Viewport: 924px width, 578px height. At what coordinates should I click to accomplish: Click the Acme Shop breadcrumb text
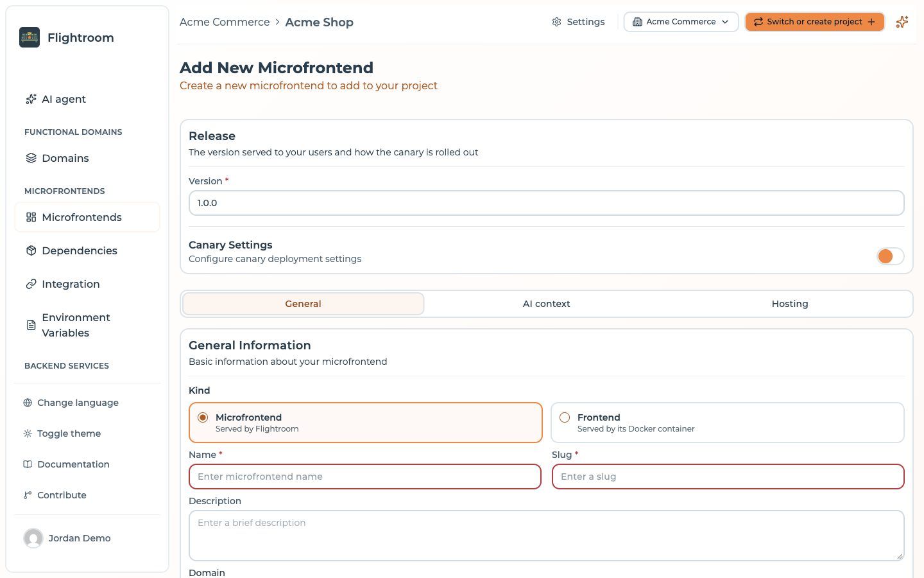[x=320, y=22]
